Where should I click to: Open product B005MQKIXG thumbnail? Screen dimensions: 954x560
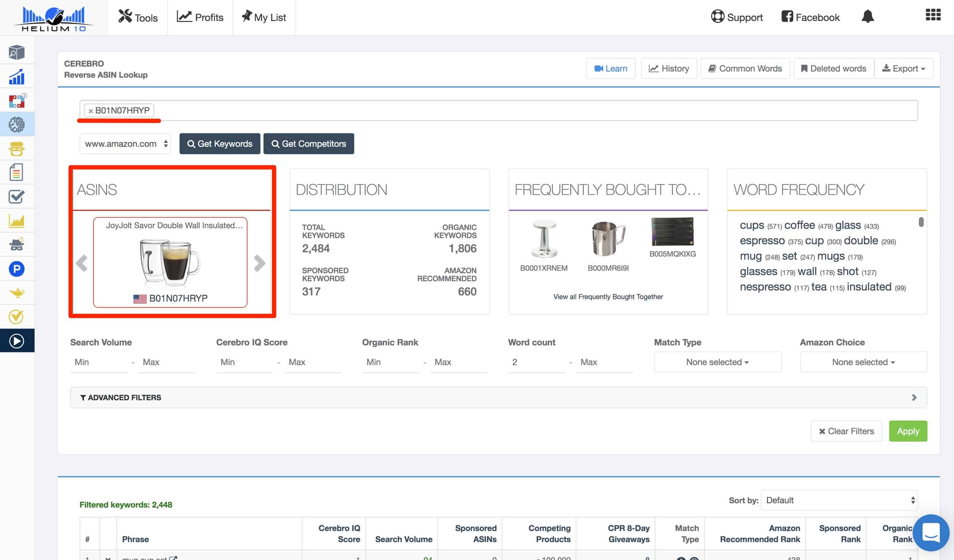672,231
